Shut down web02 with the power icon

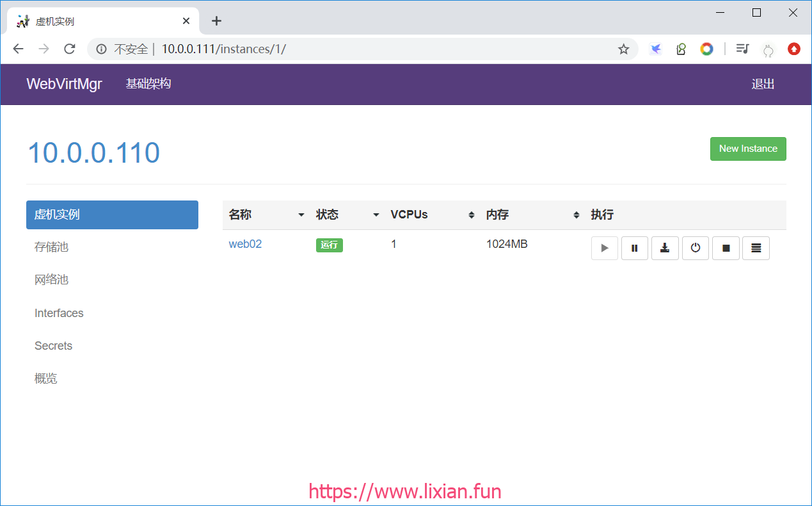[696, 248]
